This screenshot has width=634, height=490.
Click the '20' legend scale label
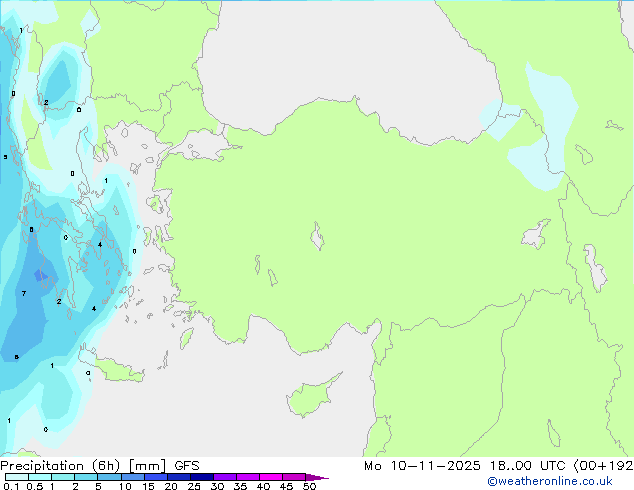point(171,486)
